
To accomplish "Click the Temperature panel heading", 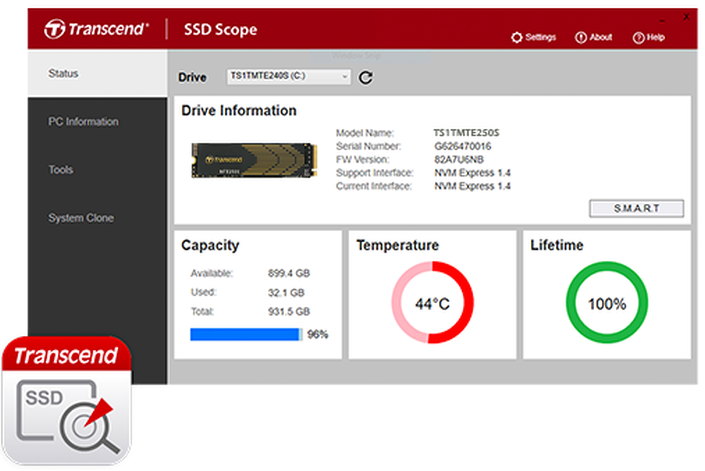I will (397, 245).
